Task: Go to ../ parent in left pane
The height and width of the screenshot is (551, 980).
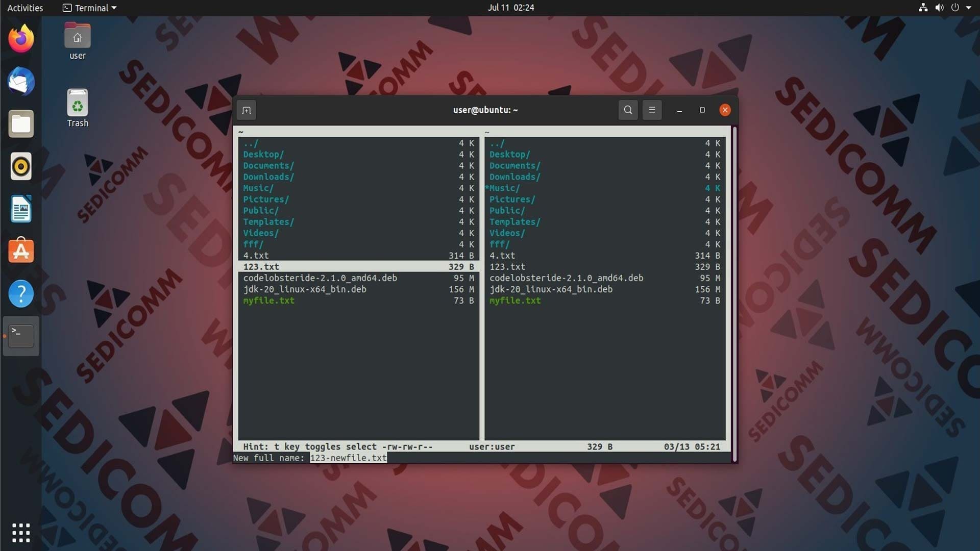Action: point(358,143)
